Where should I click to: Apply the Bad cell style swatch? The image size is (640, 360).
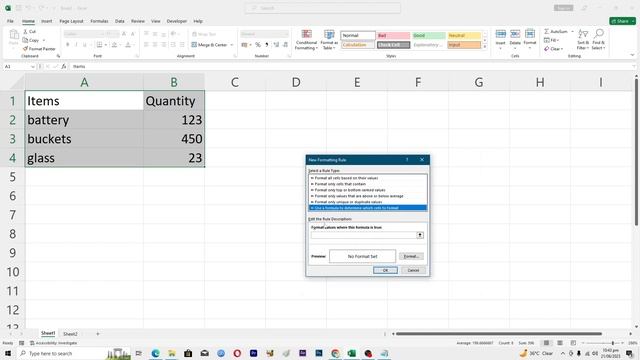click(x=393, y=36)
